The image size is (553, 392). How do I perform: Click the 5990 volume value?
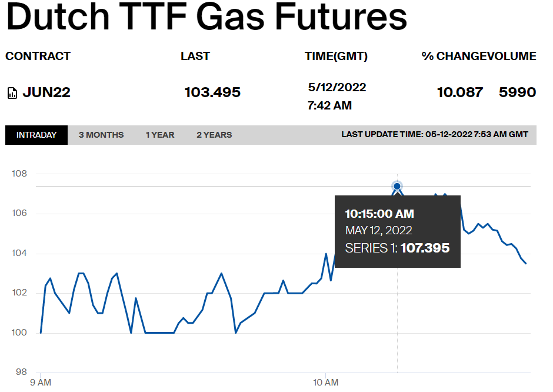point(517,92)
